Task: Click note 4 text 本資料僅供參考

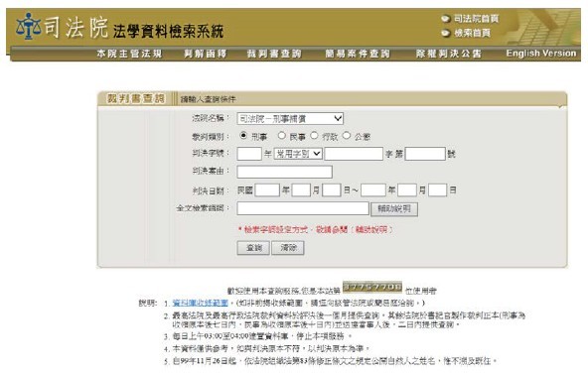Action: point(271,349)
